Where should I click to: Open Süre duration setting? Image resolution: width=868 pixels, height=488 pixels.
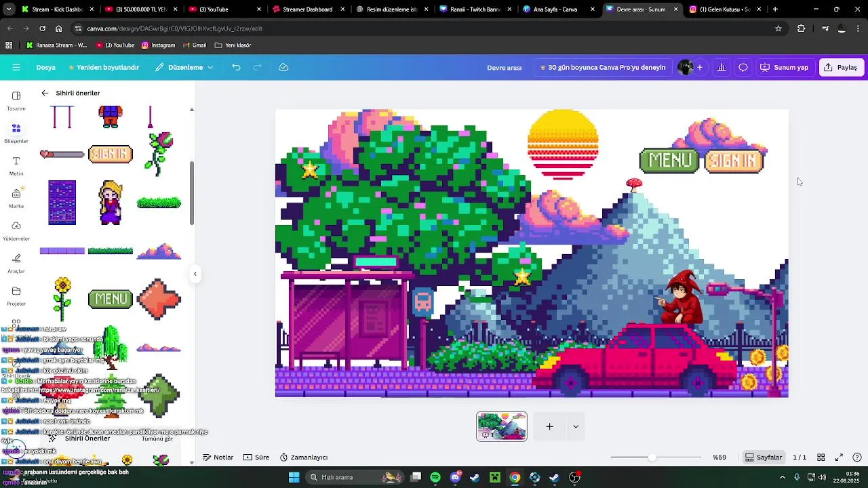[256, 457]
